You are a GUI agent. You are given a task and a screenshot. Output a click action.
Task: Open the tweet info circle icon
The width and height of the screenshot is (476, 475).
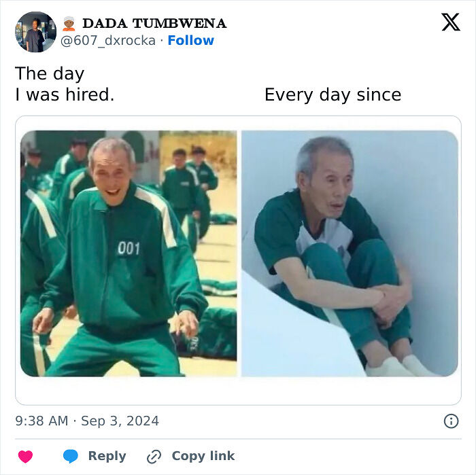coord(451,421)
